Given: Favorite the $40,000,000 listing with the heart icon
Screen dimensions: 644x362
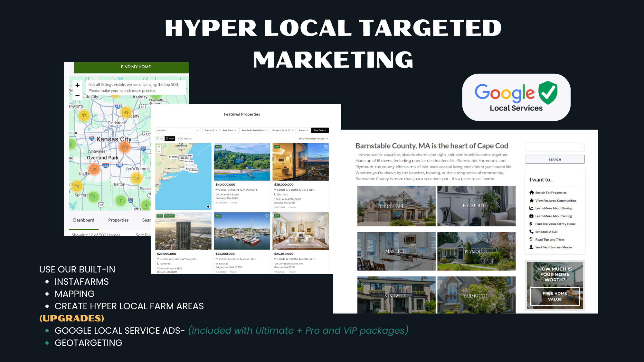Looking at the screenshot, I should [267, 147].
